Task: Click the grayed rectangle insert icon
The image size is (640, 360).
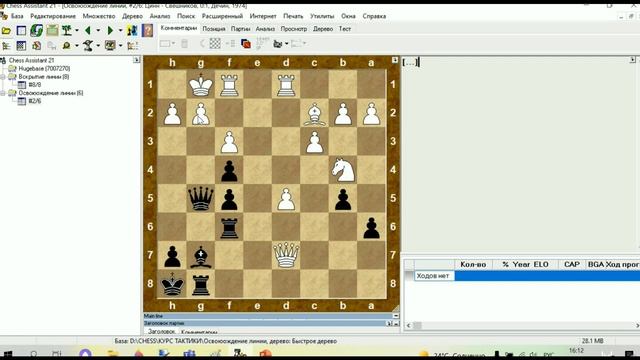Action: click(165, 43)
